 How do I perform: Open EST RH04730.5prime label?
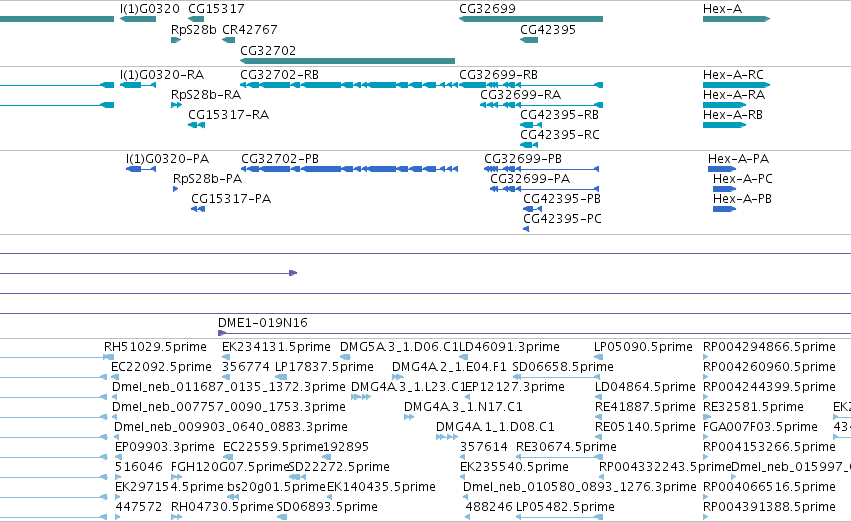(x=223, y=507)
